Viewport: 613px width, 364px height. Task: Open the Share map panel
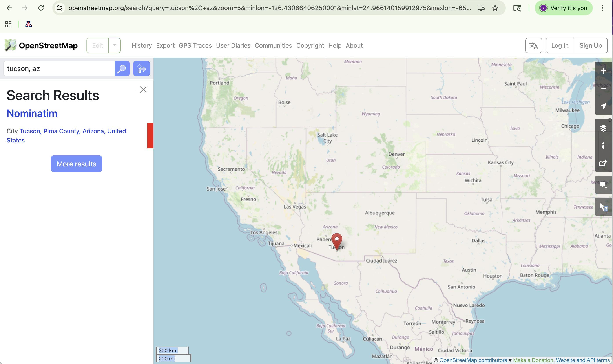(603, 163)
